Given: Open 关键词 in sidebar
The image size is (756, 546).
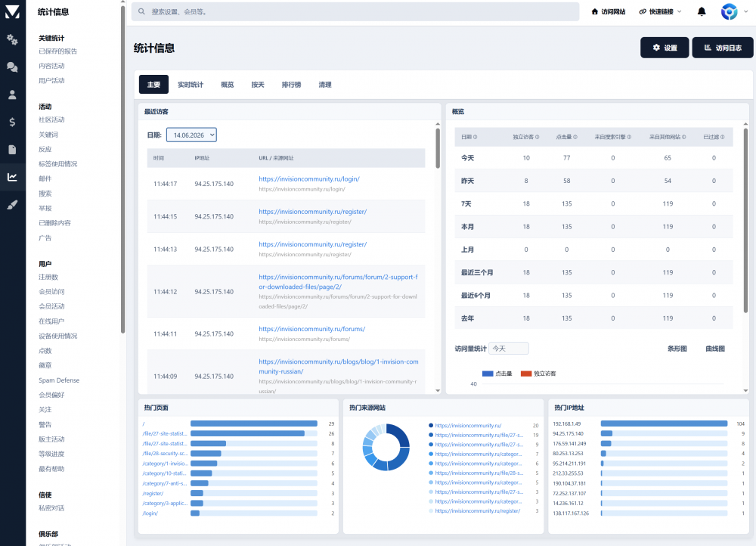Looking at the screenshot, I should (x=48, y=135).
